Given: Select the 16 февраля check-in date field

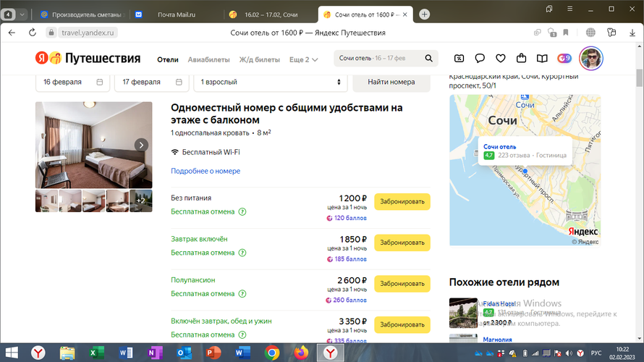Looking at the screenshot, I should (x=72, y=83).
